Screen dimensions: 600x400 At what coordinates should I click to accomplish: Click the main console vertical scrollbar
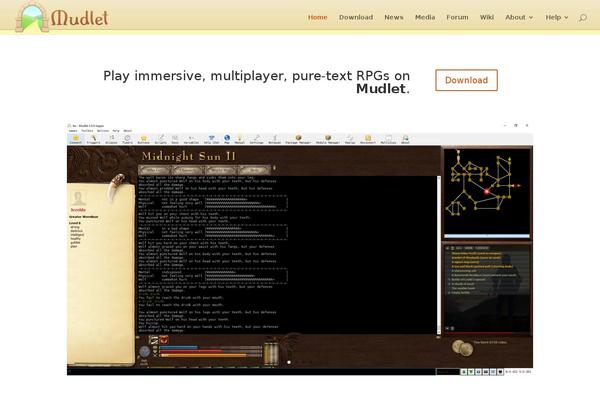[439, 255]
